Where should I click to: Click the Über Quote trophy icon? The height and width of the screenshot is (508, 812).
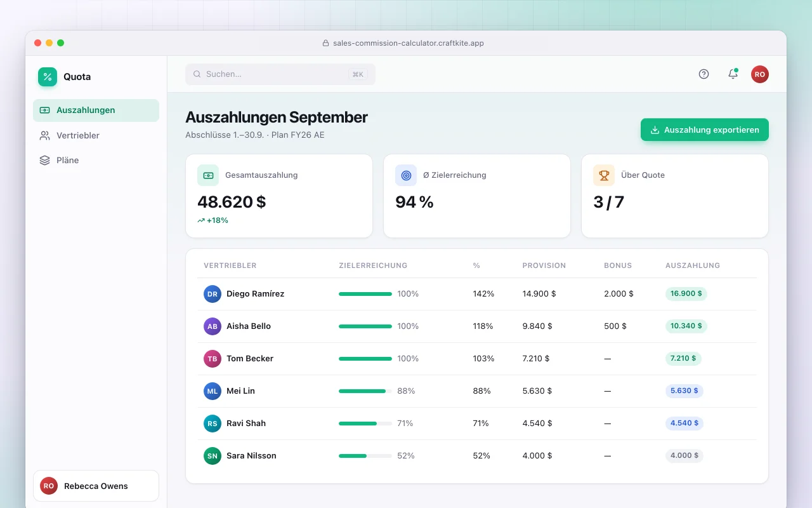click(x=604, y=175)
